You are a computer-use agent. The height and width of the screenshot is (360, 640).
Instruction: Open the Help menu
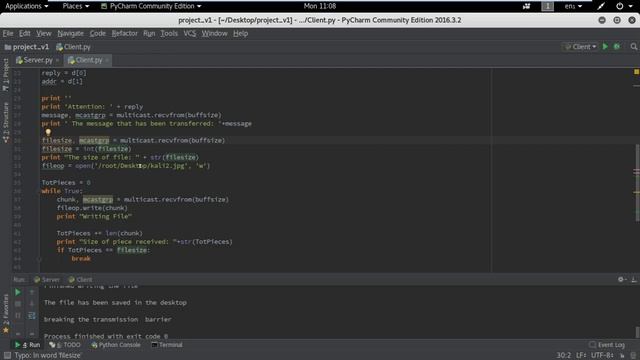pyautogui.click(x=240, y=33)
